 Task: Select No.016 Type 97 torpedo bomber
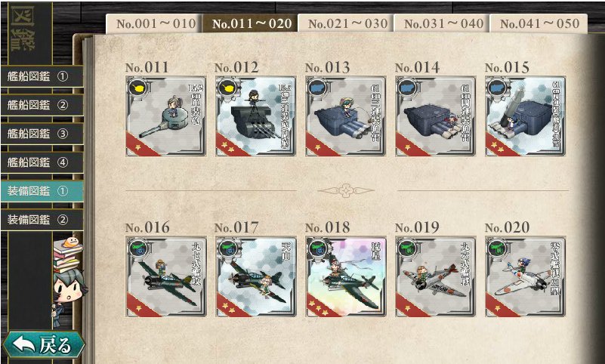point(166,276)
